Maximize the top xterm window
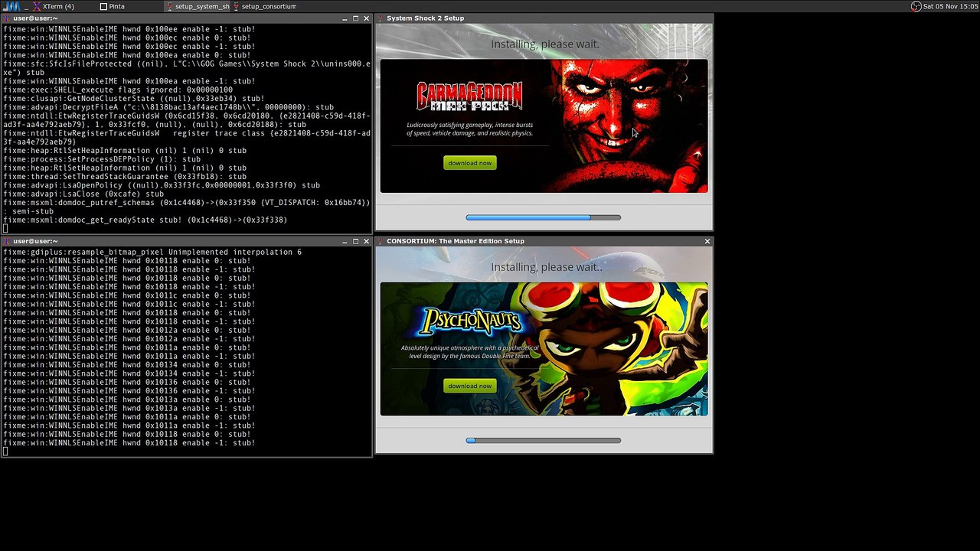The image size is (980, 551). click(x=355, y=18)
